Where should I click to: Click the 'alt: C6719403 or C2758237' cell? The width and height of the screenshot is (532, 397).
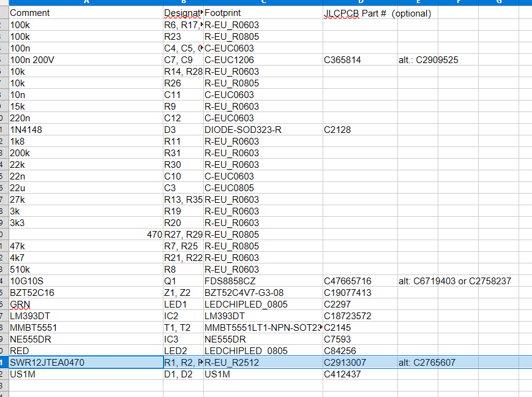point(454,281)
